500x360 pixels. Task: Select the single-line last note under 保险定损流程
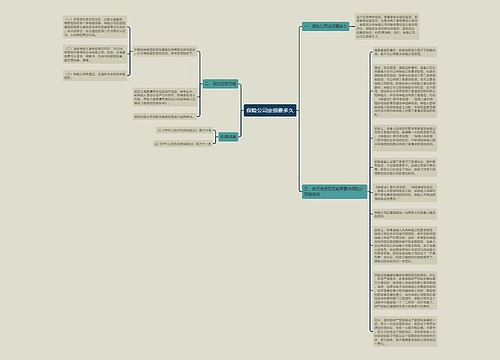pyautogui.click(x=164, y=117)
